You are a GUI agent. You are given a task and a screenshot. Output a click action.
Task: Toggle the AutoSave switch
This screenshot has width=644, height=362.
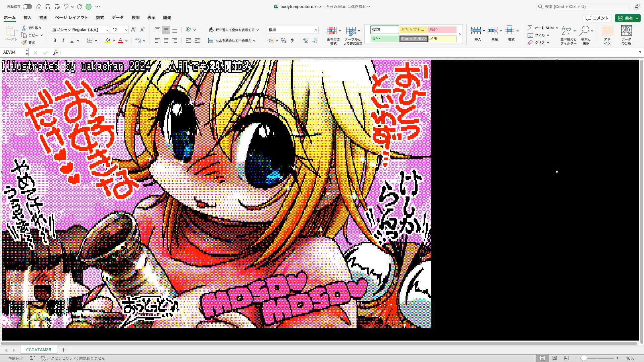click(28, 7)
